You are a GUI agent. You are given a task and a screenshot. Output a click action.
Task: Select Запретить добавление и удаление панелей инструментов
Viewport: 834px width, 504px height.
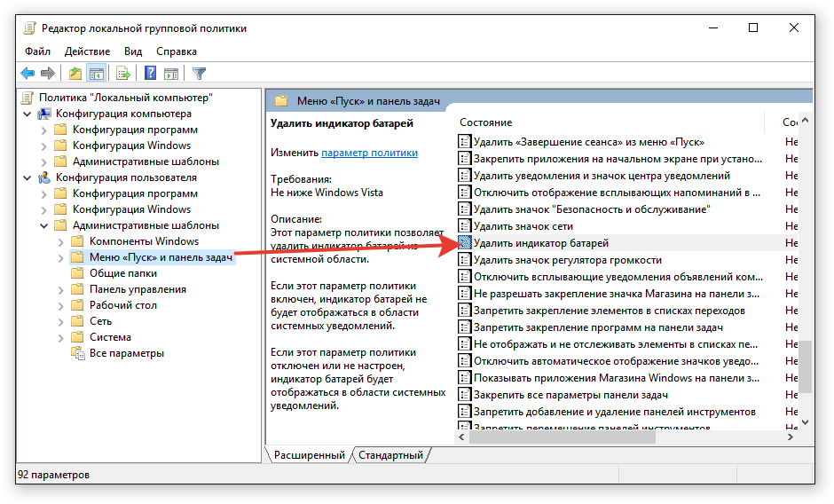click(614, 412)
